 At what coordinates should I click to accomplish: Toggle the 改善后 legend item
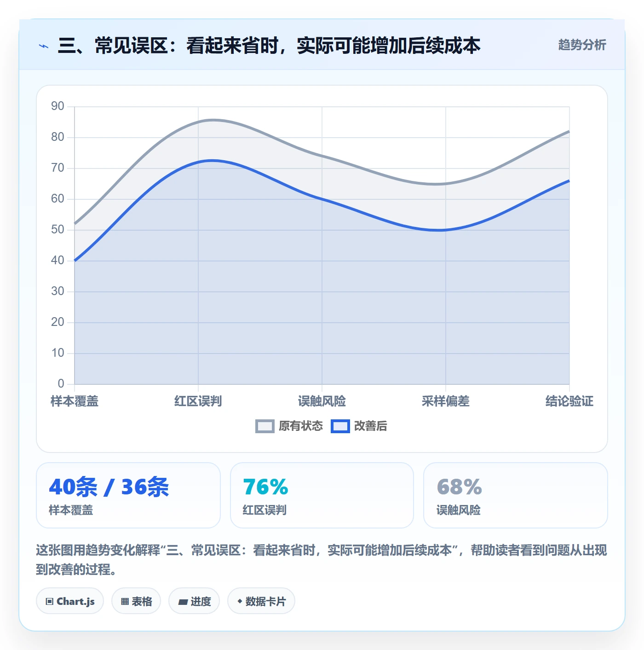[359, 426]
